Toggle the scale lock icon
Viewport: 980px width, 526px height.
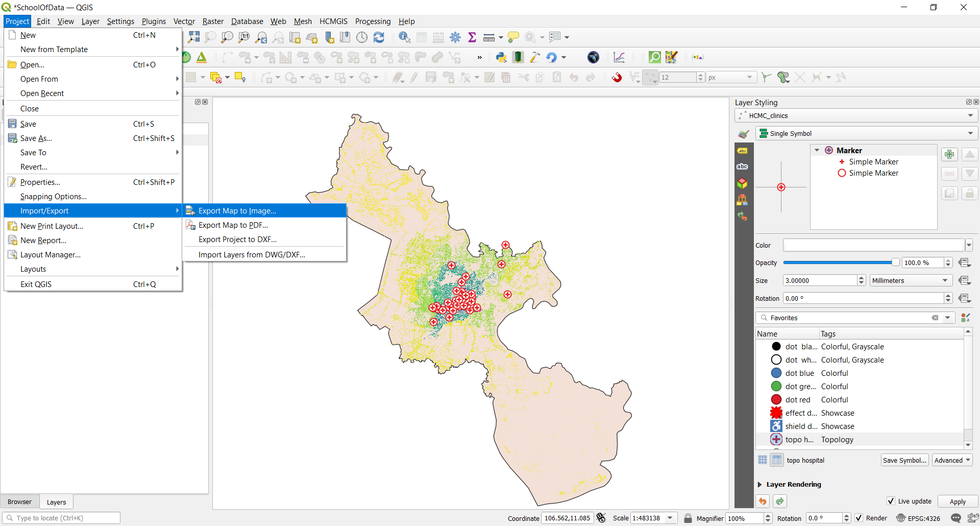point(688,518)
